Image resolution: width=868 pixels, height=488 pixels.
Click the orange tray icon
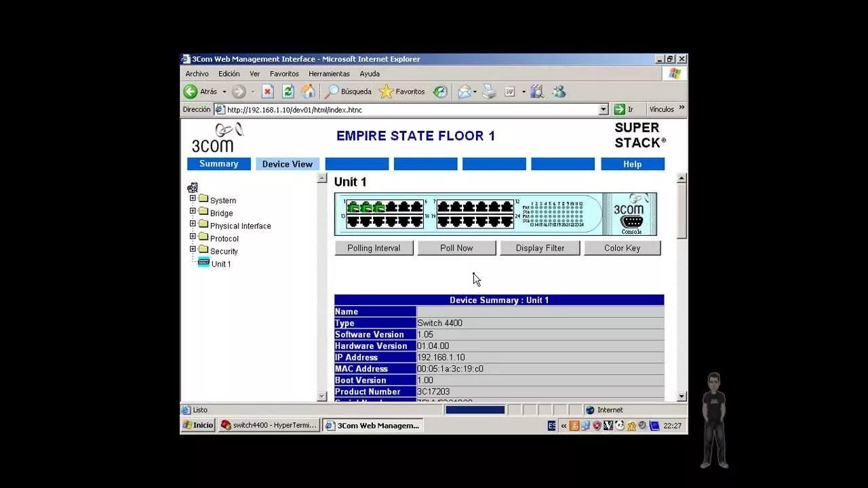tap(574, 426)
